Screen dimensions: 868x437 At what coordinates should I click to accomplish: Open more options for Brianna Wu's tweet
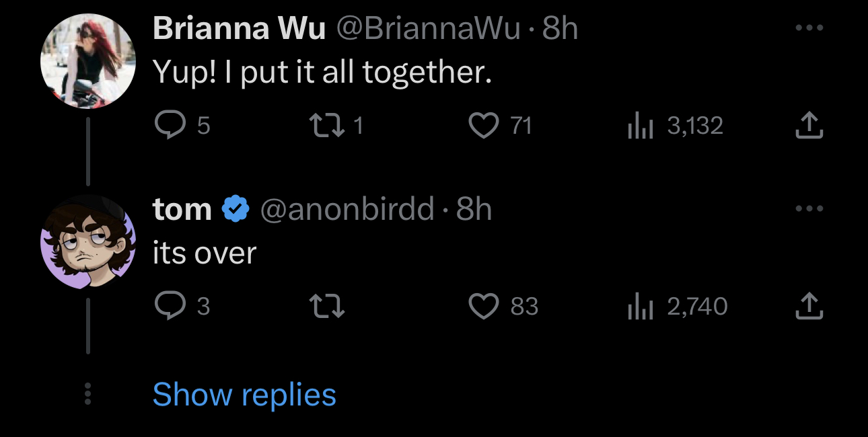pyautogui.click(x=809, y=28)
